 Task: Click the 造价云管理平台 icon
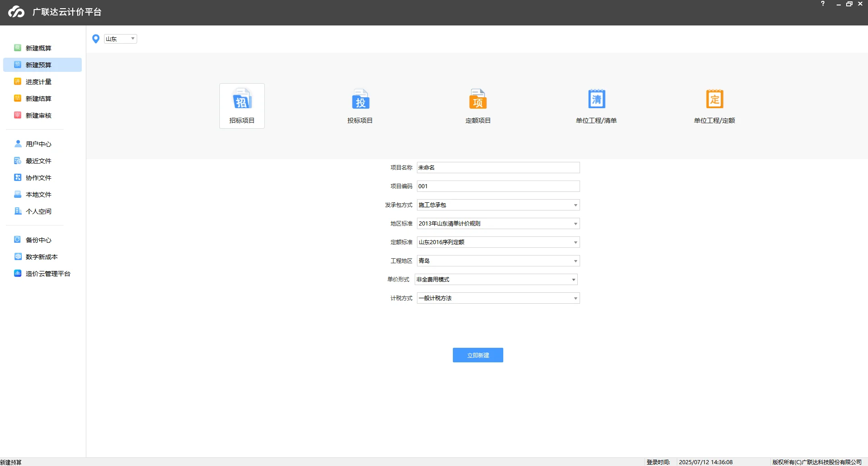click(18, 273)
